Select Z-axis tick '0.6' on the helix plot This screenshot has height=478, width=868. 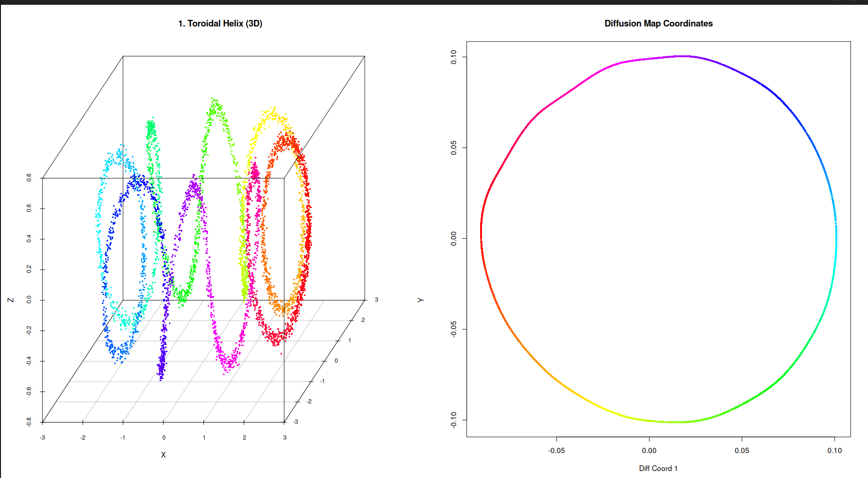click(x=29, y=208)
